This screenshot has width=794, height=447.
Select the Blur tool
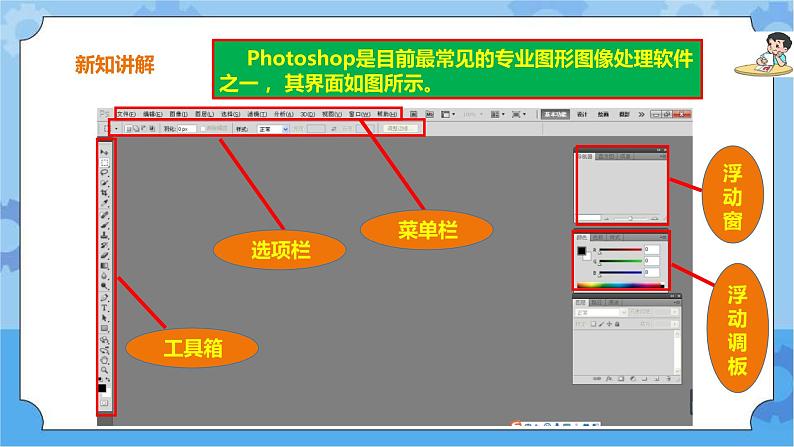(104, 276)
